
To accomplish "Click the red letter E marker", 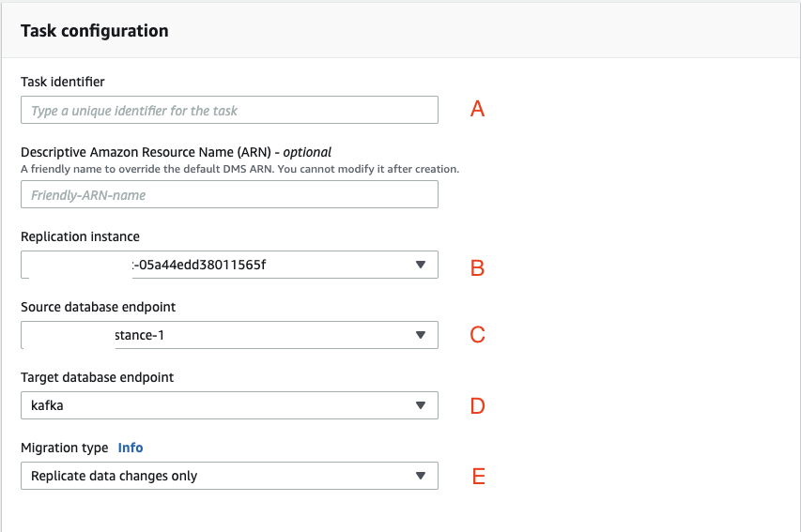I will 478,477.
